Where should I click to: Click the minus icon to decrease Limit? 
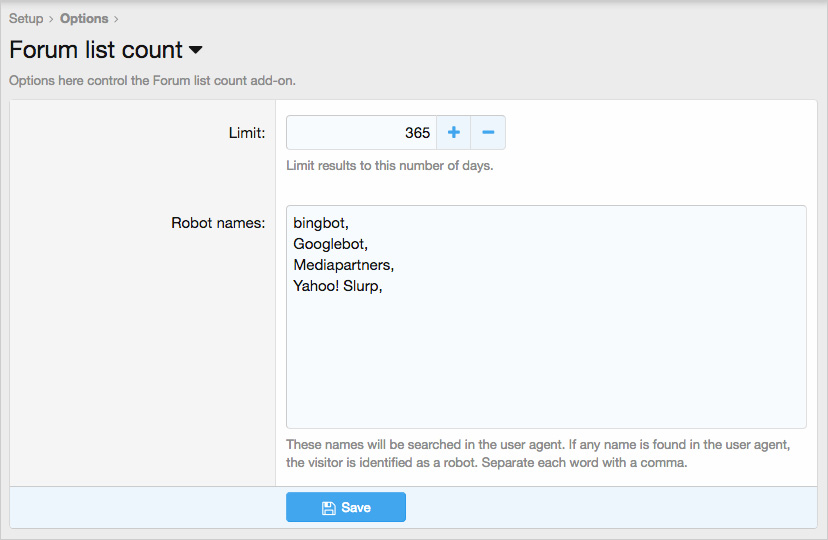click(x=488, y=133)
